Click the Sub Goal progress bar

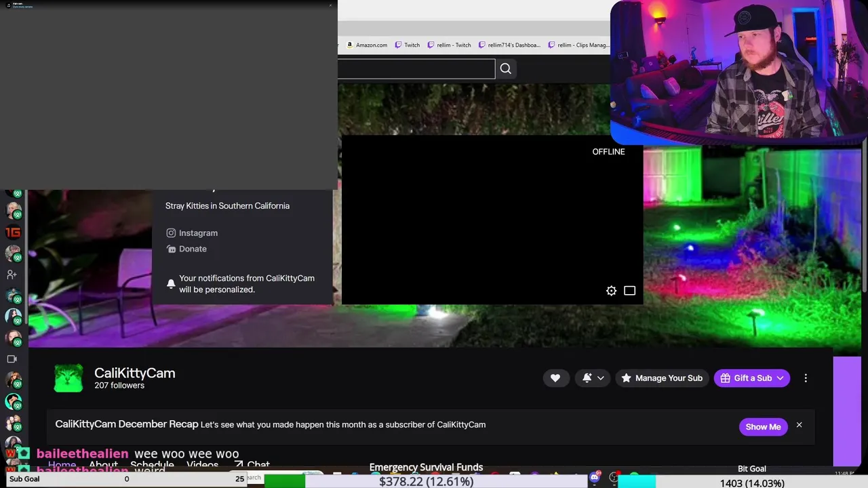point(126,479)
